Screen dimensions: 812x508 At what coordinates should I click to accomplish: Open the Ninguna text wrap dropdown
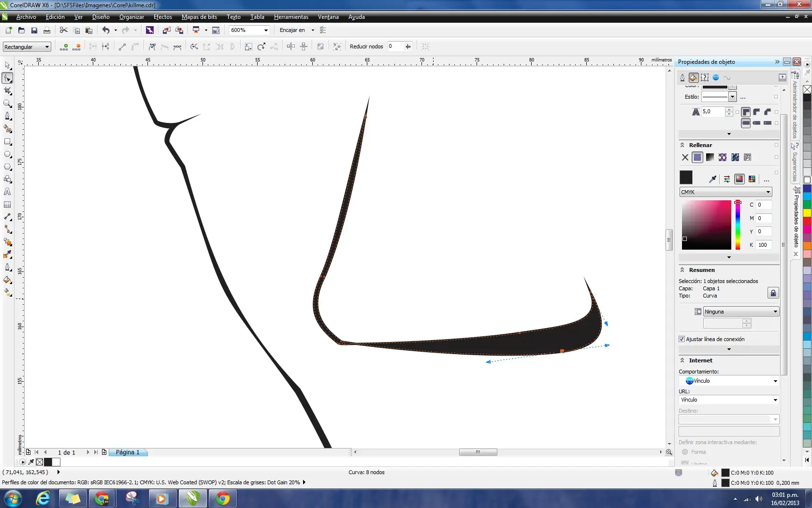pos(741,312)
